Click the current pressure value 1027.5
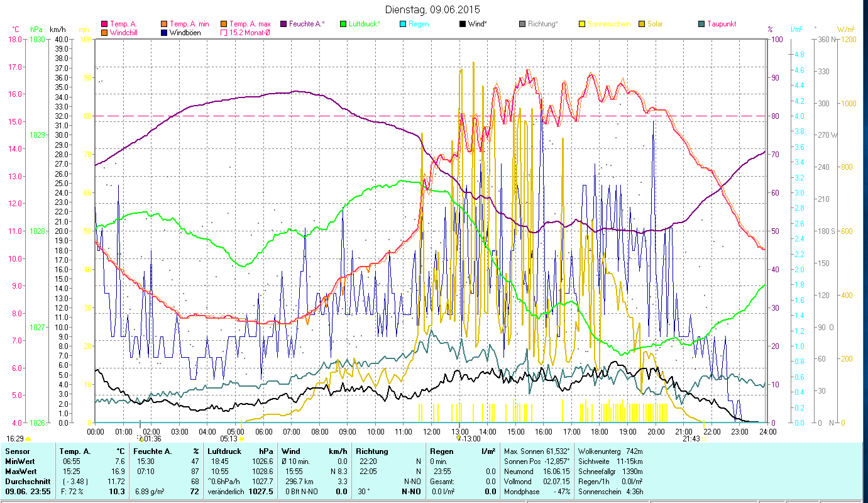This screenshot has height=503, width=868. tap(261, 492)
